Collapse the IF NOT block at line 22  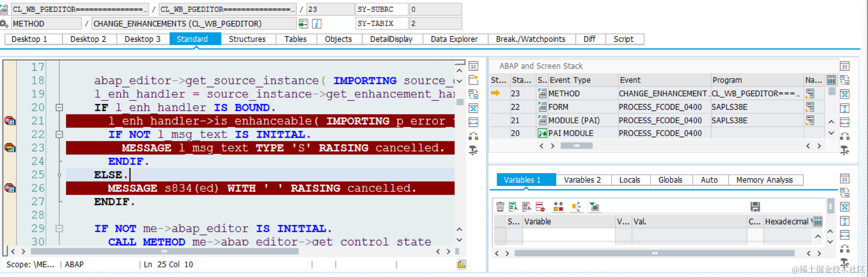(x=59, y=134)
